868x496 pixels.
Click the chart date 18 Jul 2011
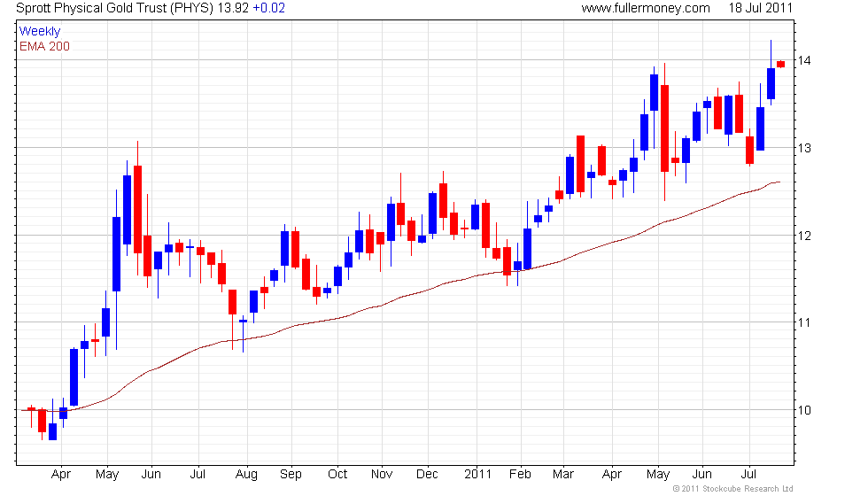point(760,8)
